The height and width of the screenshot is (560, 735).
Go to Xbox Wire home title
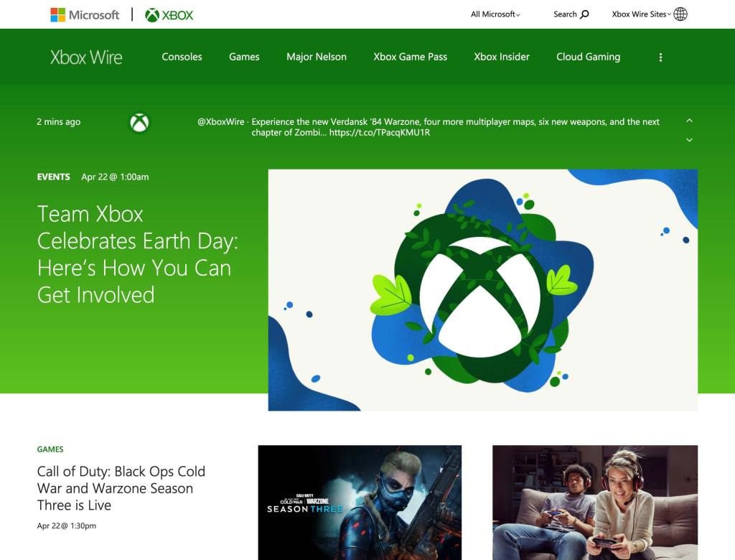[x=86, y=57]
